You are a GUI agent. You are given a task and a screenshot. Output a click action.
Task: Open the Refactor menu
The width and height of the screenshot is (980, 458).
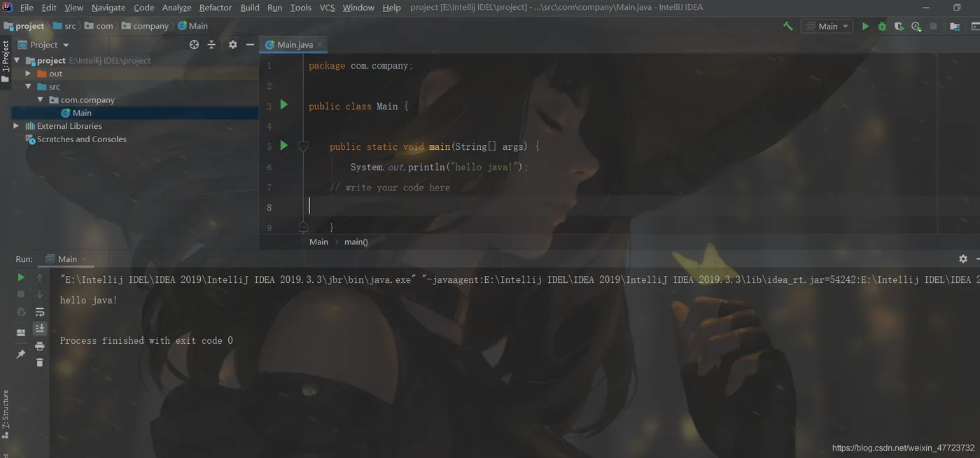(x=216, y=7)
